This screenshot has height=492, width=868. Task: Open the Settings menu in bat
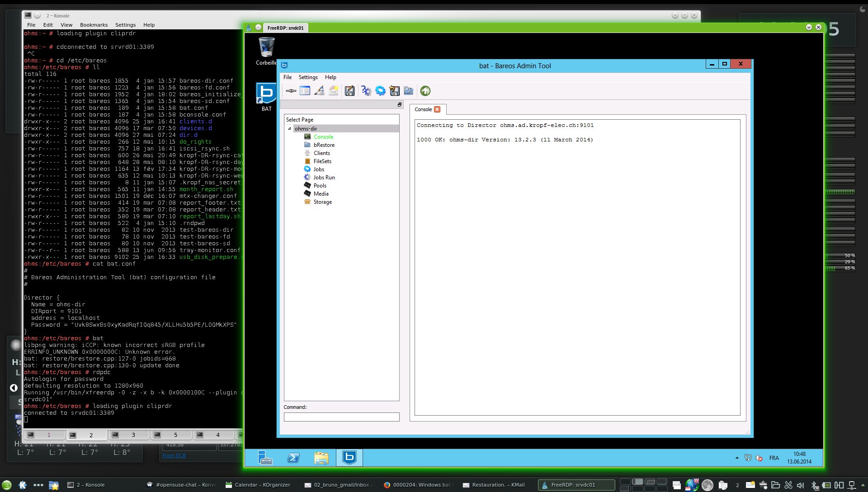tap(308, 77)
